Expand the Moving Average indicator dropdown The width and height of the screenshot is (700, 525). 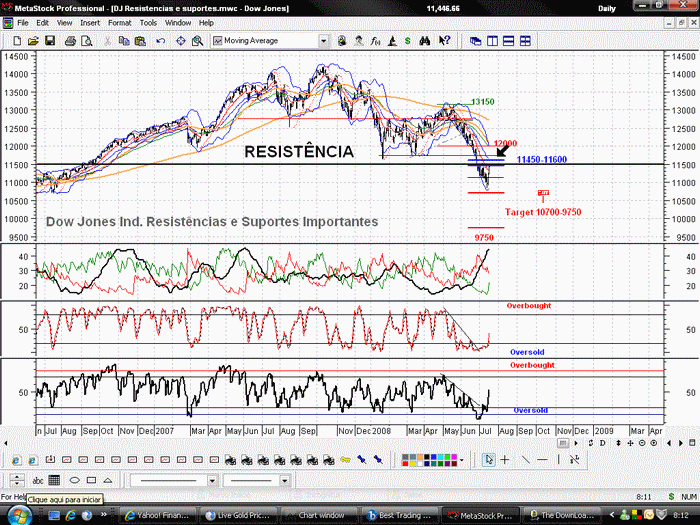(324, 41)
